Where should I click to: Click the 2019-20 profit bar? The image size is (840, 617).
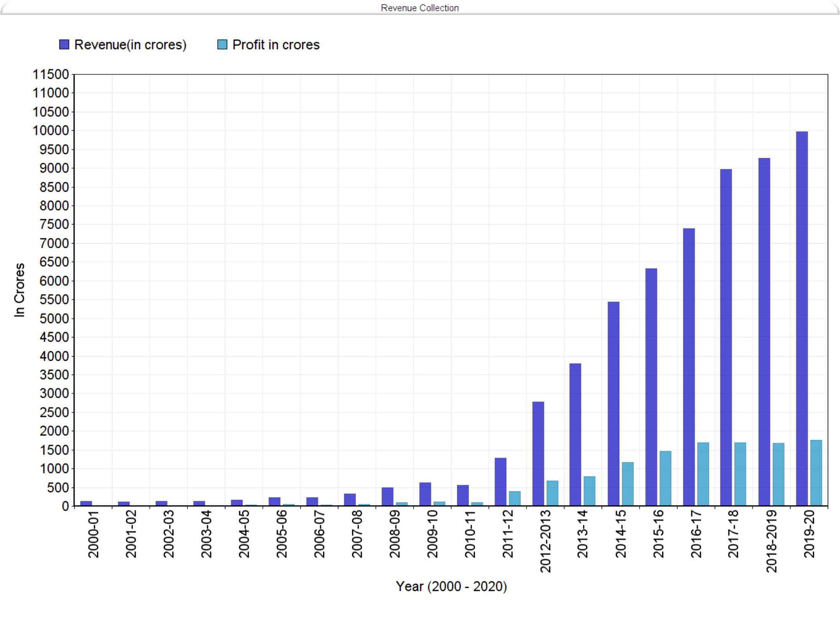[x=816, y=473]
